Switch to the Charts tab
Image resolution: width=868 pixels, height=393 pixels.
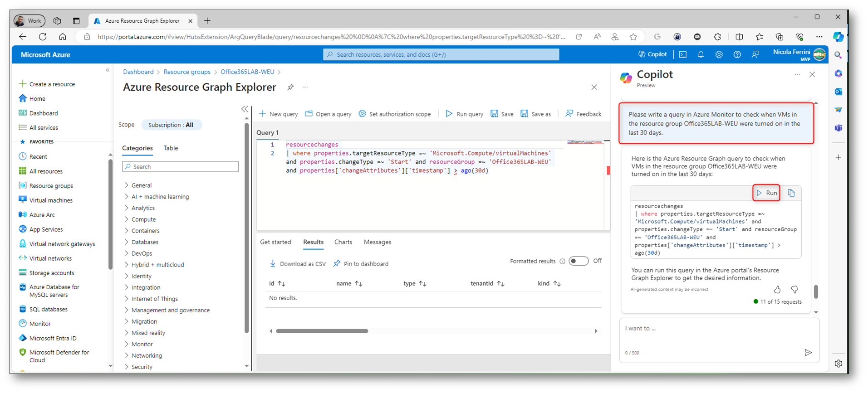coord(343,242)
